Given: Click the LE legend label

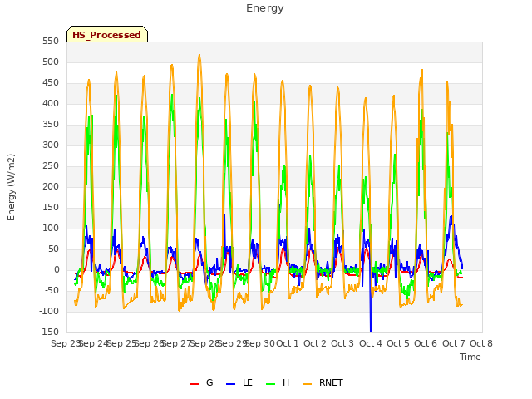Looking at the screenshot, I should (248, 382).
